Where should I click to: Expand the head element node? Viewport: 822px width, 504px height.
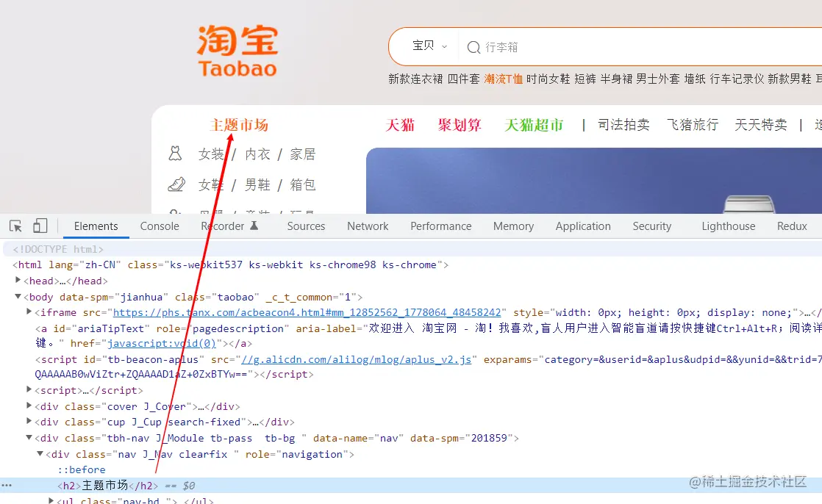pyautogui.click(x=18, y=281)
